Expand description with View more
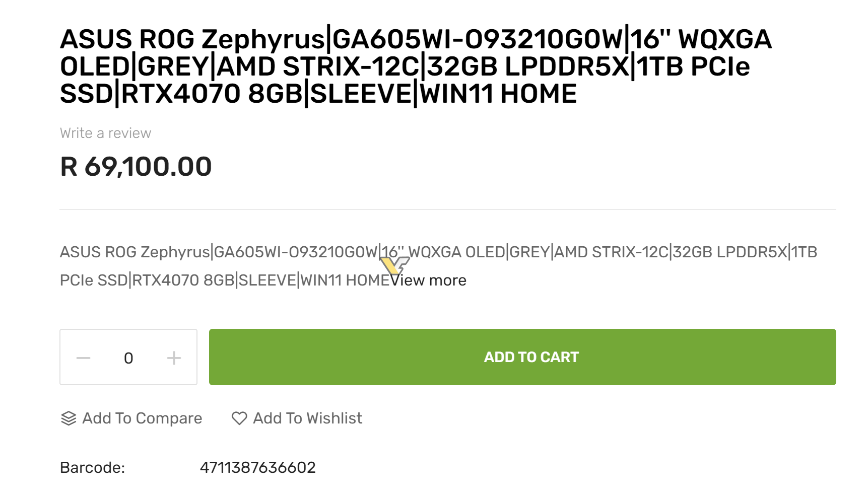Image resolution: width=868 pixels, height=496 pixels. (x=429, y=280)
